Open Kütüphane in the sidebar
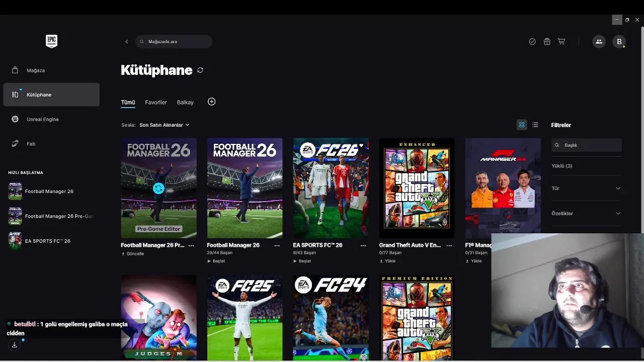The width and height of the screenshot is (644, 362). (x=51, y=95)
